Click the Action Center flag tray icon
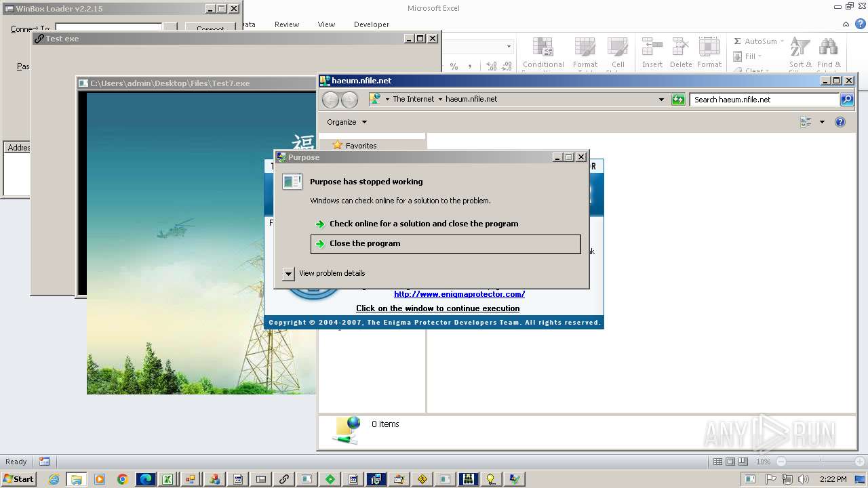 pyautogui.click(x=771, y=479)
